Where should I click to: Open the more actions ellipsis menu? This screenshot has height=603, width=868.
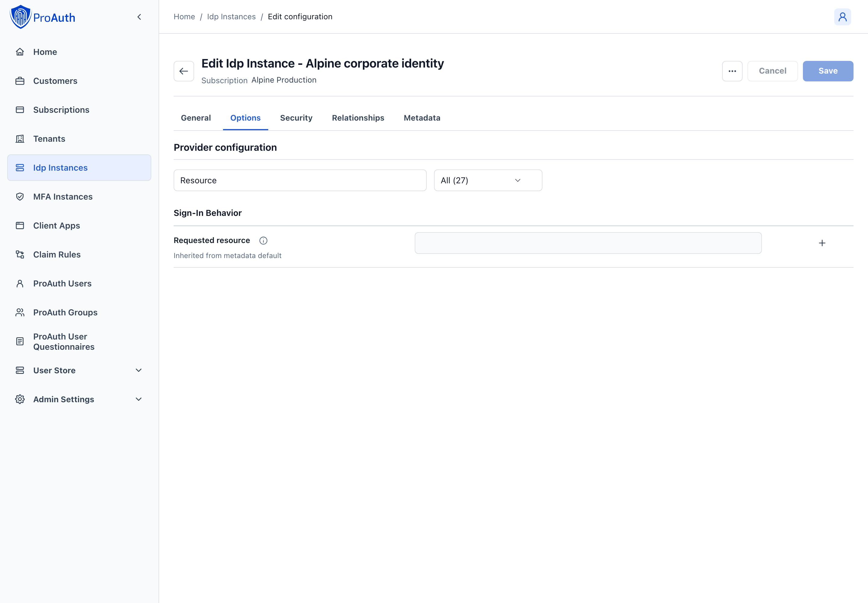point(732,71)
